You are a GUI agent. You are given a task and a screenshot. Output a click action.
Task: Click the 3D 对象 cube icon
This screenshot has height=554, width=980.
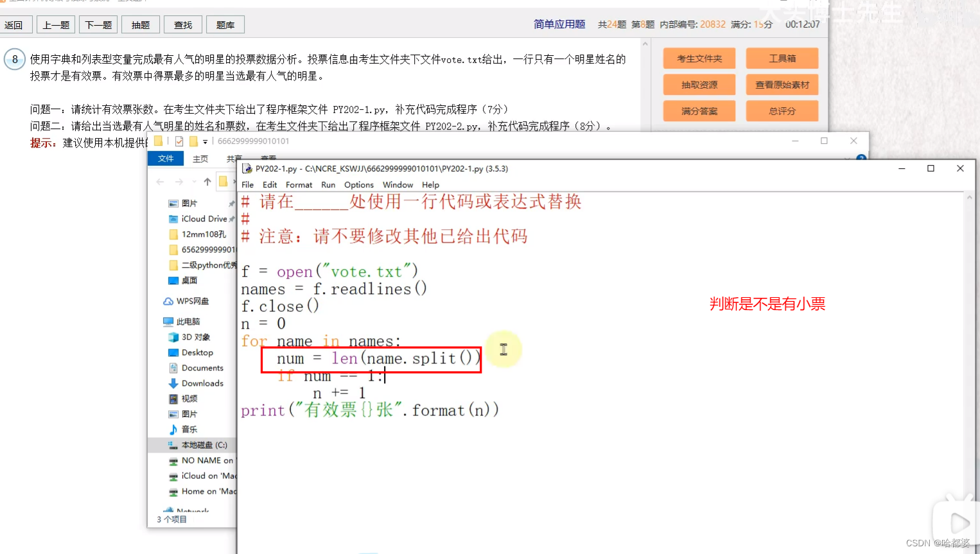[x=173, y=337]
